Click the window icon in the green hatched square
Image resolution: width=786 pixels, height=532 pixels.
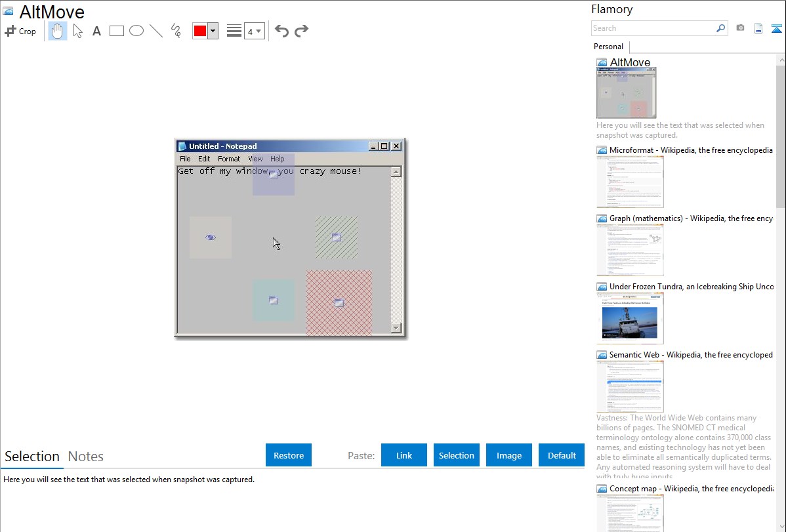(337, 237)
